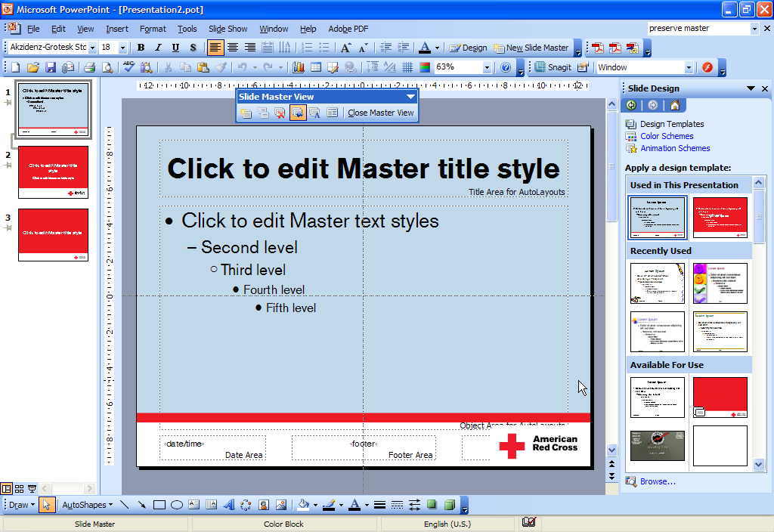This screenshot has width=774, height=532.
Task: Open the Snagit Window capture dropdown
Action: [x=689, y=67]
